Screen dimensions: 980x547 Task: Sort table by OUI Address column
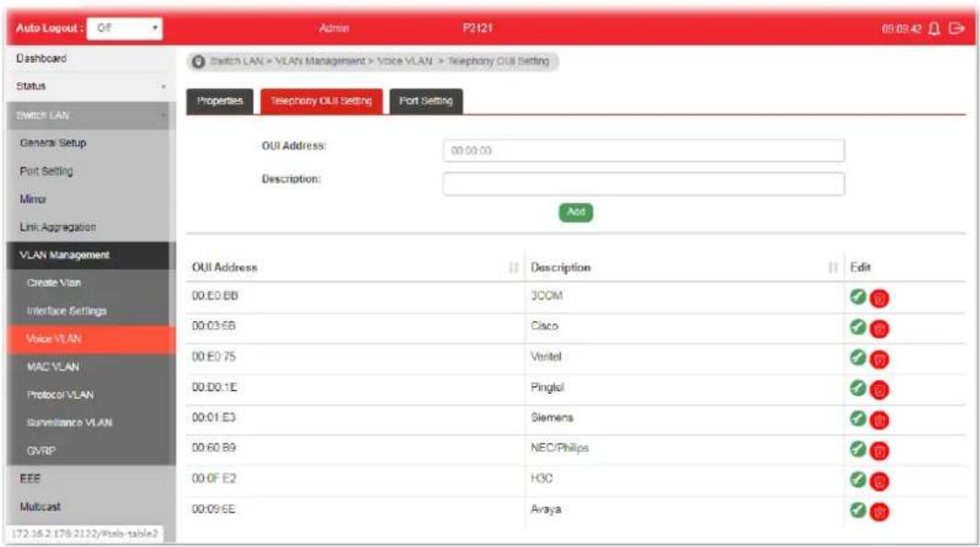514,268
